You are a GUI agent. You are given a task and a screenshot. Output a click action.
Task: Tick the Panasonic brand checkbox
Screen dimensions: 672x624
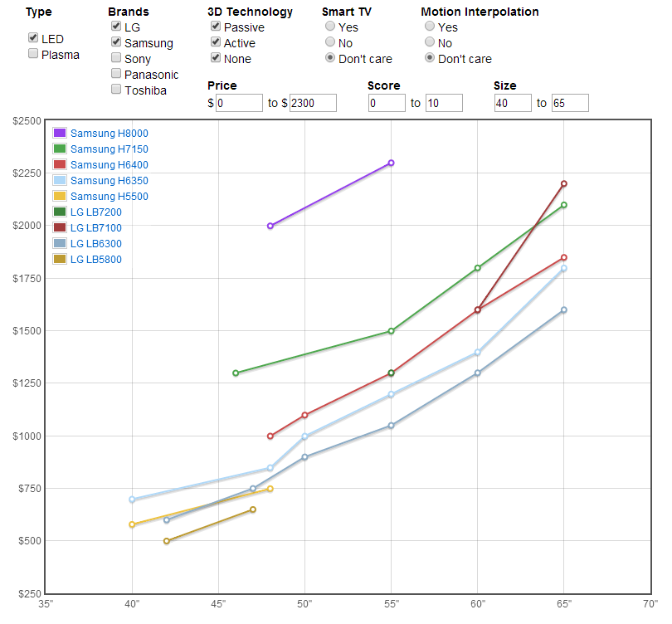(x=116, y=74)
